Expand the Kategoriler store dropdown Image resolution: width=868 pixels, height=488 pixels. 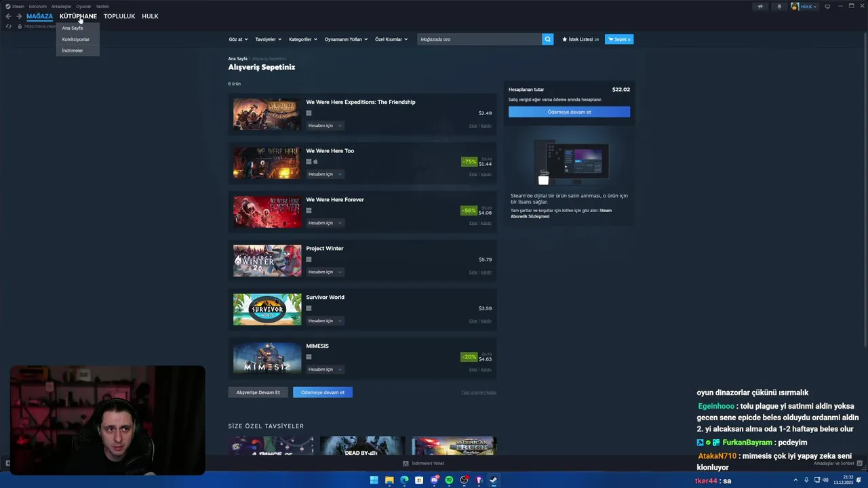point(303,39)
